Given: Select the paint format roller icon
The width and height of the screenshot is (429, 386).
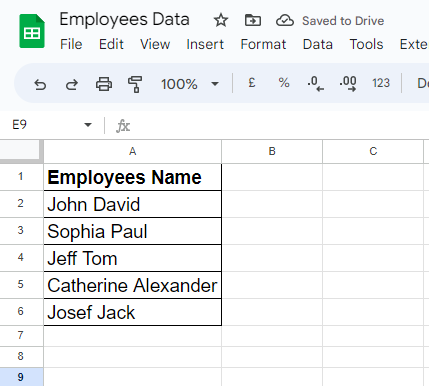Looking at the screenshot, I should click(x=135, y=84).
